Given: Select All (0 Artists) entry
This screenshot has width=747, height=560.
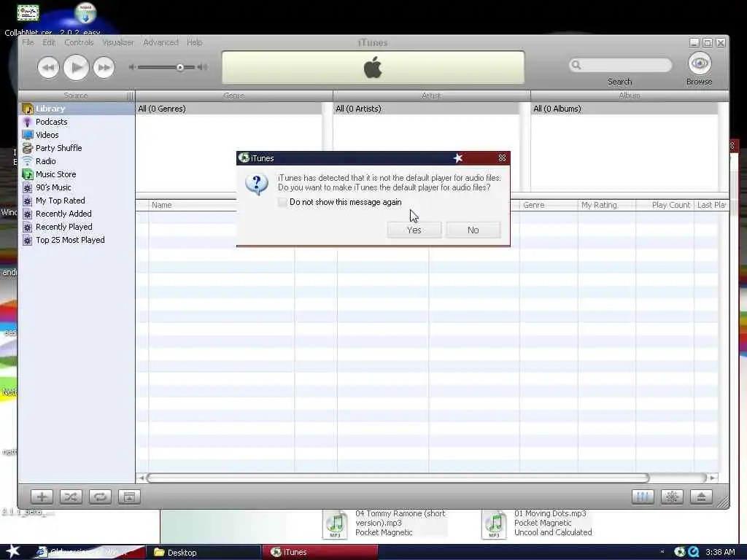Looking at the screenshot, I should [426, 109].
